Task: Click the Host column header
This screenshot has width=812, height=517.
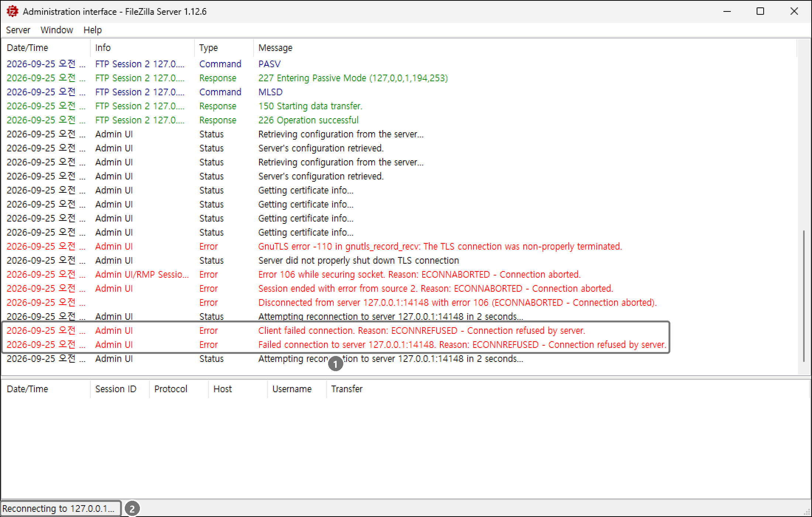Action: click(238, 389)
